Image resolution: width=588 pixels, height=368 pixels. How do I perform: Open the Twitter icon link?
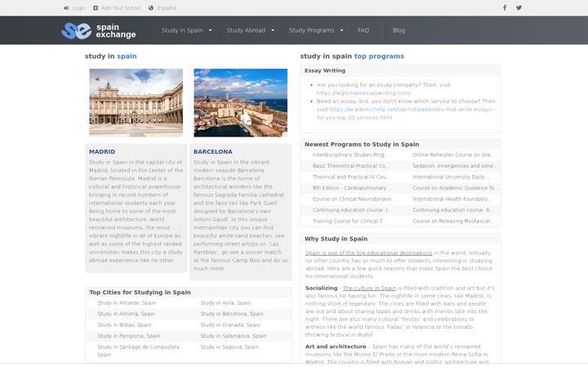519,7
